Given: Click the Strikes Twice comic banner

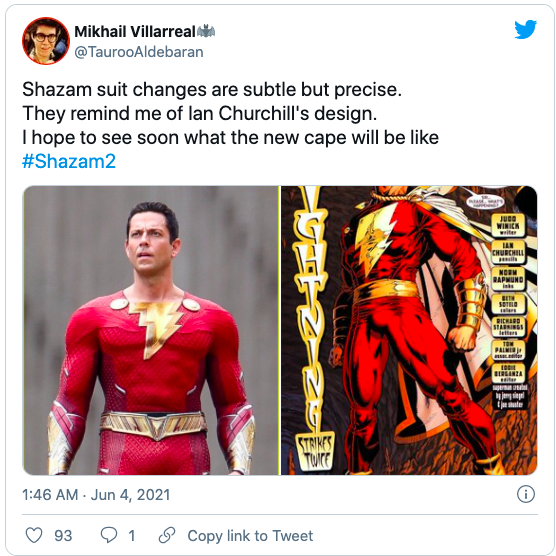Looking at the screenshot, I should point(315,451).
